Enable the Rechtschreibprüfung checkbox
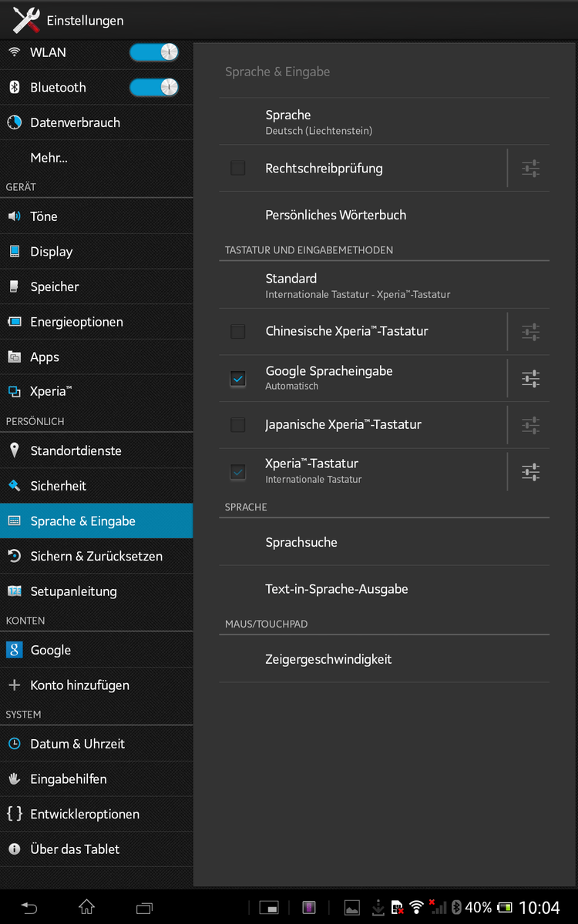578x924 pixels. click(x=238, y=169)
